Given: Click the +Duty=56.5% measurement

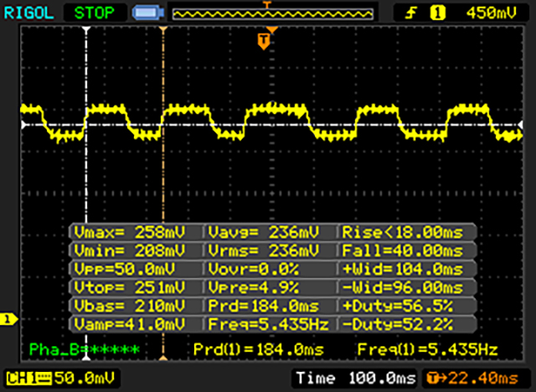Looking at the screenshot, I should 397,306.
